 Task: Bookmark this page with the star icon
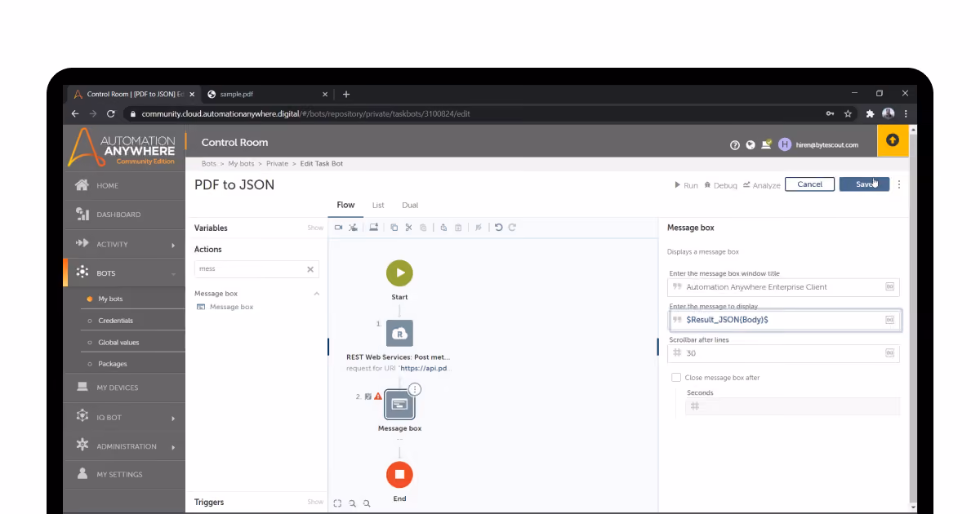tap(849, 114)
